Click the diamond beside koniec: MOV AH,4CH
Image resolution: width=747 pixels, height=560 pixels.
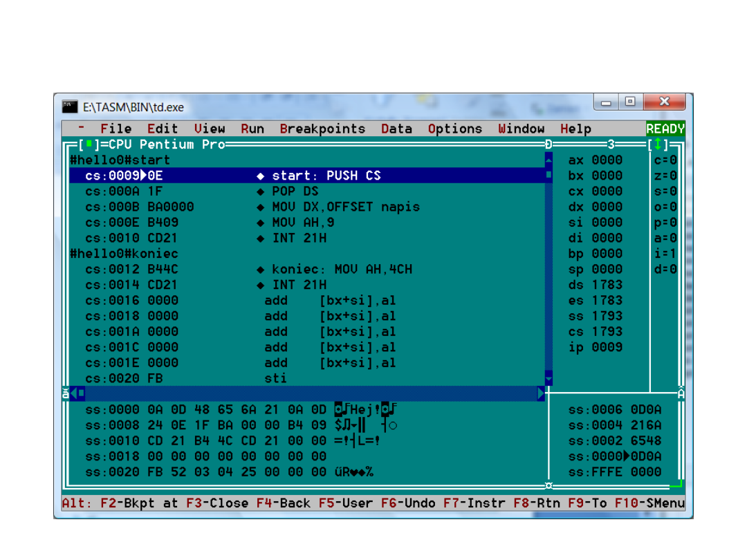pos(260,270)
